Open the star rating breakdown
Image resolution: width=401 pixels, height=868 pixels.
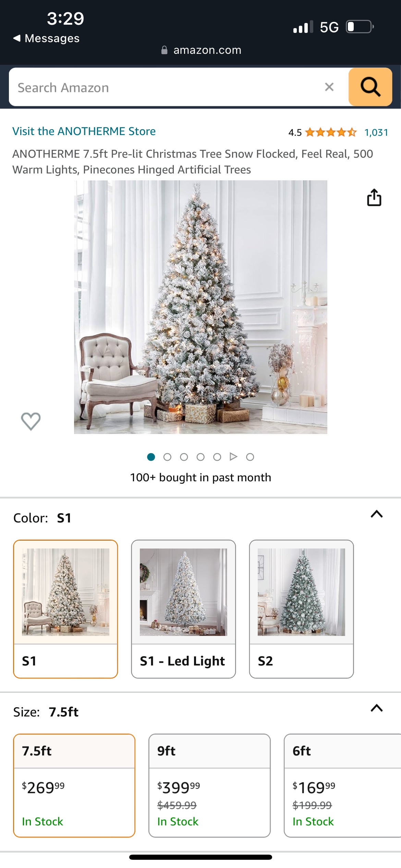click(x=331, y=132)
